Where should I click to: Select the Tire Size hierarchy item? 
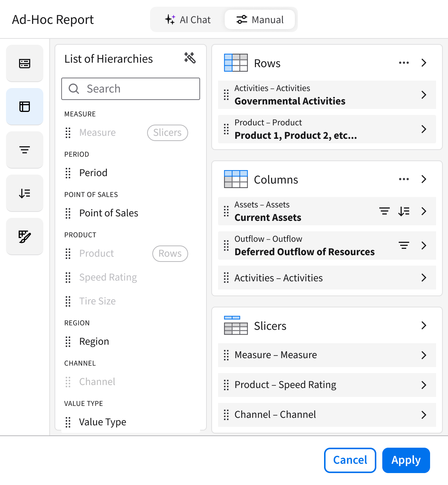click(97, 301)
